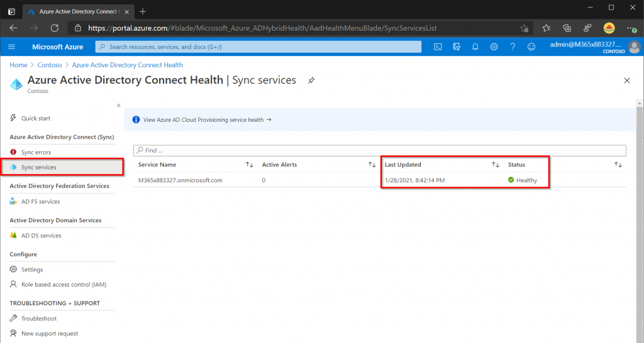
Task: Open Cloud Shell from the top bar
Action: tap(438, 46)
